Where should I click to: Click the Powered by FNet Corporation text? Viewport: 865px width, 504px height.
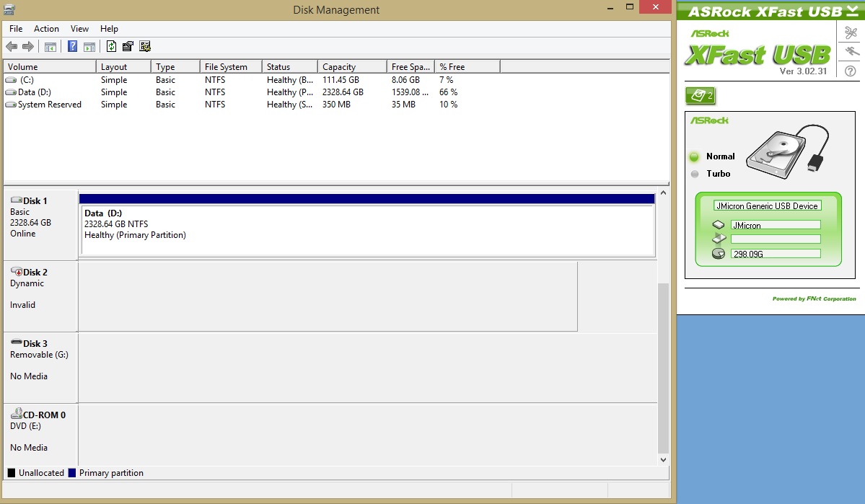[814, 299]
